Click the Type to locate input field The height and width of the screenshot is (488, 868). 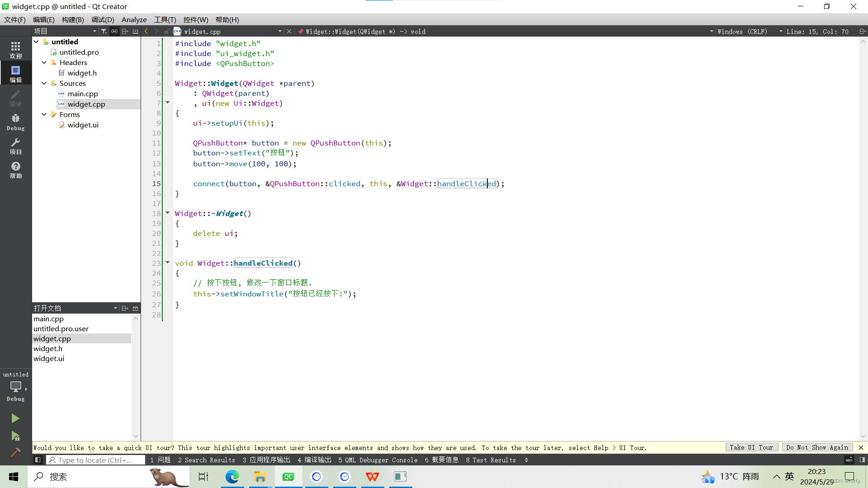coord(96,460)
